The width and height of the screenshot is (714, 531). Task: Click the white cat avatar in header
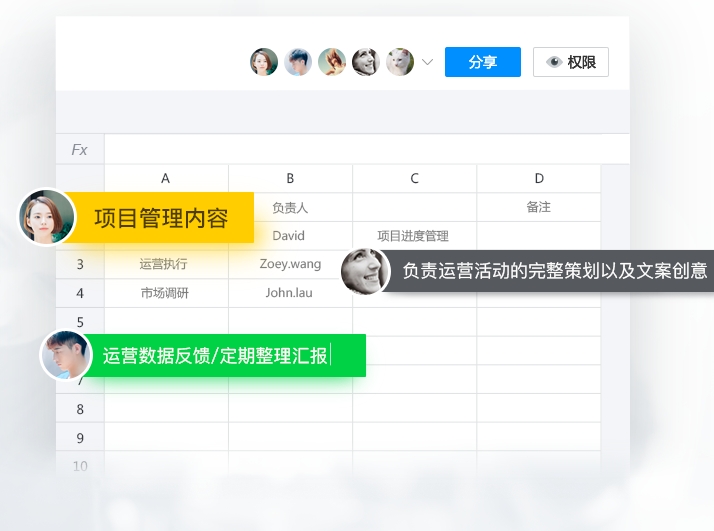pos(400,62)
